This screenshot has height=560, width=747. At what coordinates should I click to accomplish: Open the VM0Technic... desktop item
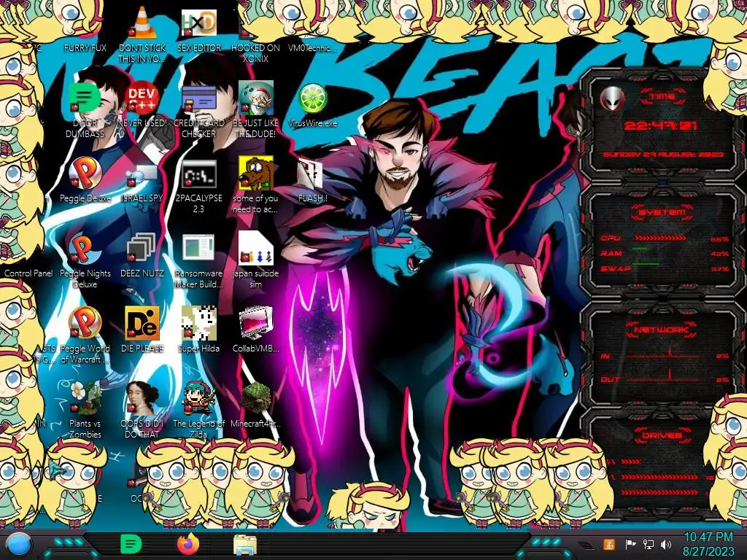point(312,47)
